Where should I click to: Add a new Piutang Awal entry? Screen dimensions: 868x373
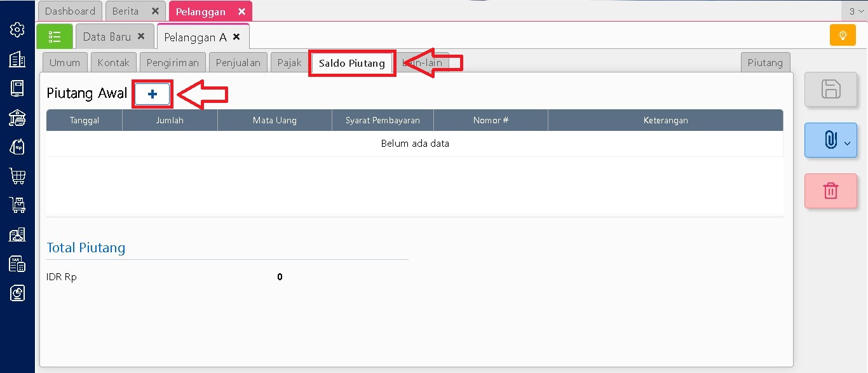coord(153,94)
